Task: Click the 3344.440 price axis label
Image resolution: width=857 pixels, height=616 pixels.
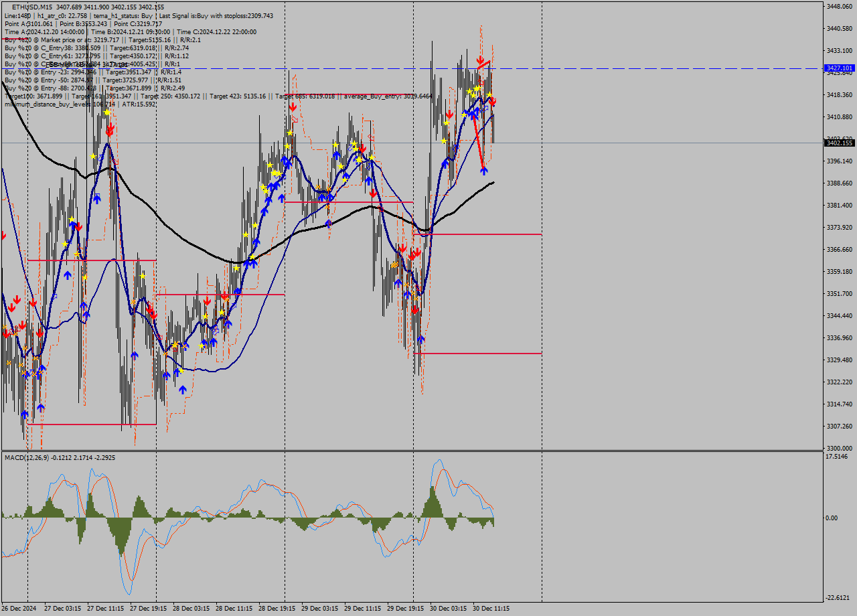Action: click(x=839, y=315)
